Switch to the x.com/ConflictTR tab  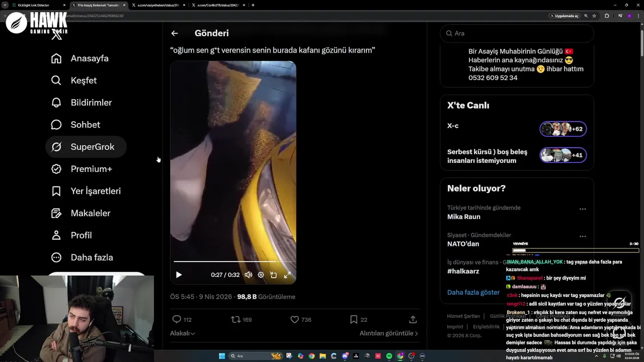219,5
